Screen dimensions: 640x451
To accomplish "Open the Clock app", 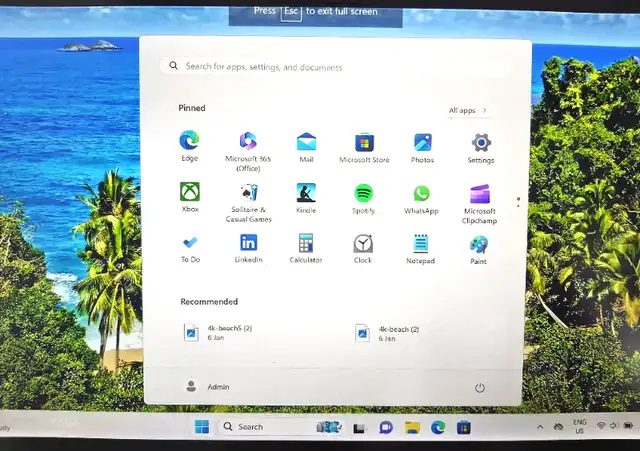I will click(362, 249).
